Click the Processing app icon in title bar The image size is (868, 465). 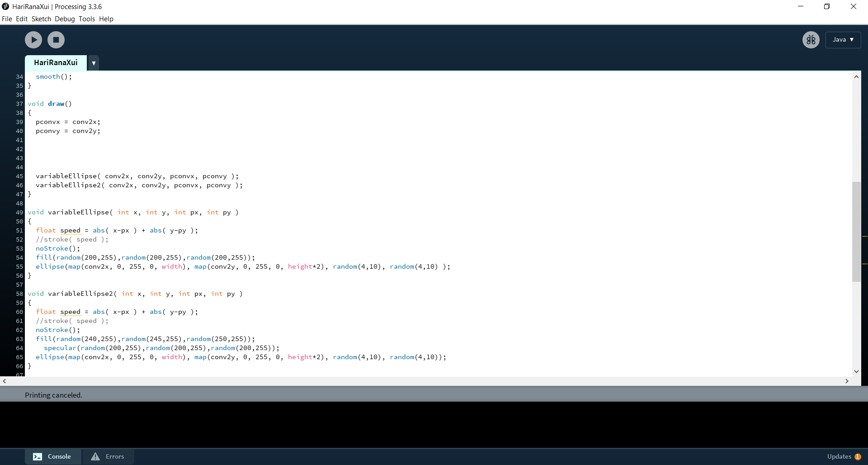(x=5, y=6)
